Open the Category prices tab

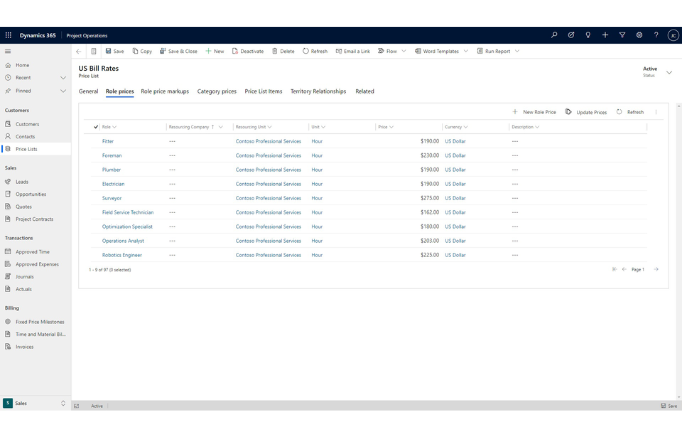(217, 91)
